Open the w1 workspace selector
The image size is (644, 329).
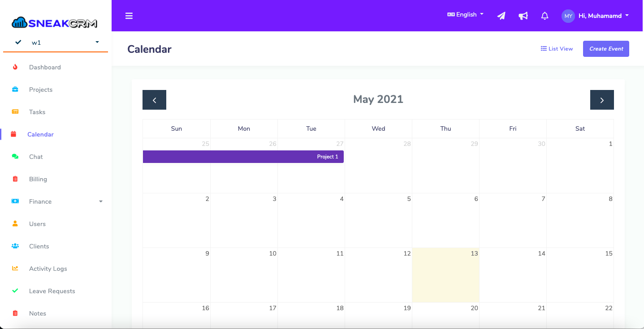56,43
